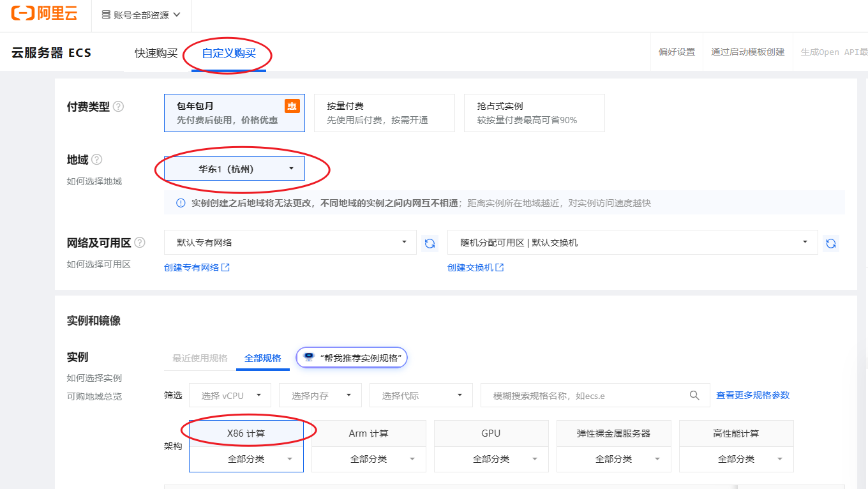Screen dimensions: 868x489
Task: Click the 生成Open API button
Action: tap(834, 52)
